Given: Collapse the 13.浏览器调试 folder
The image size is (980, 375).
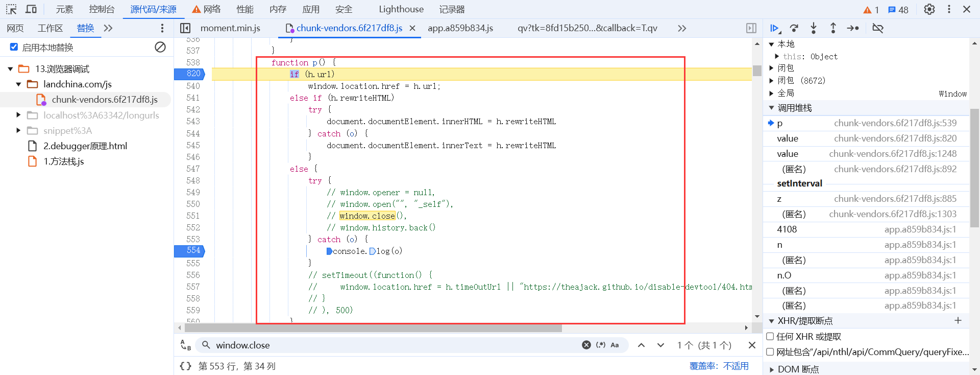Looking at the screenshot, I should (10, 69).
